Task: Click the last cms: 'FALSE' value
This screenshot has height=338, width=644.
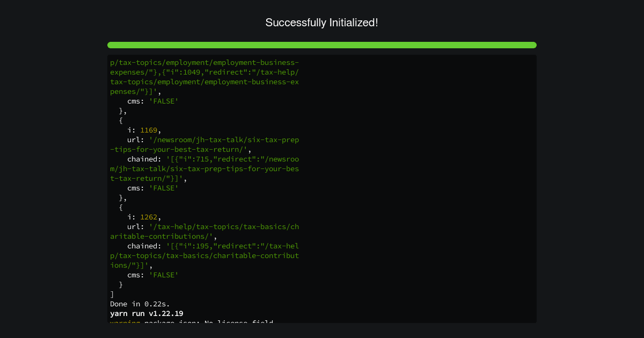Action: (164, 275)
